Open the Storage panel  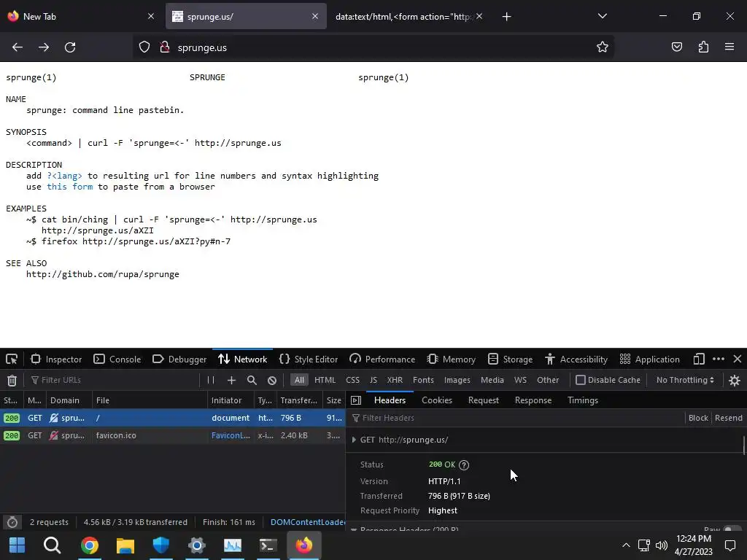pos(510,359)
